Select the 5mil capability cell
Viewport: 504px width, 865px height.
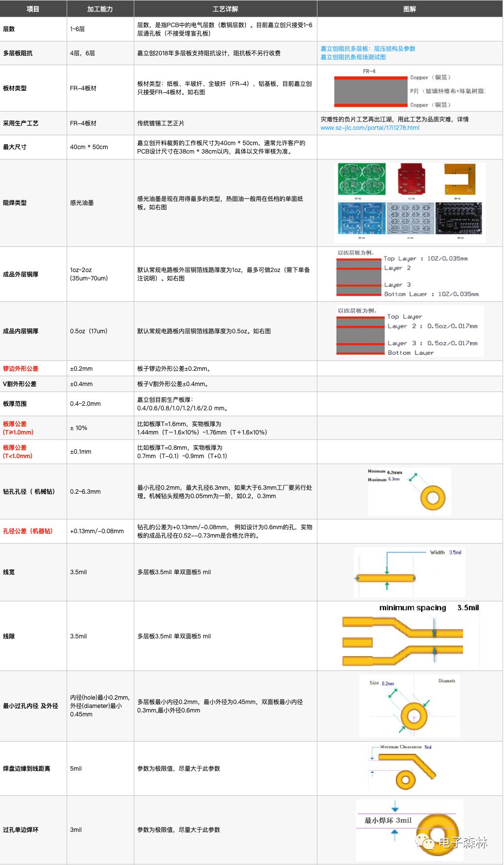pos(76,769)
